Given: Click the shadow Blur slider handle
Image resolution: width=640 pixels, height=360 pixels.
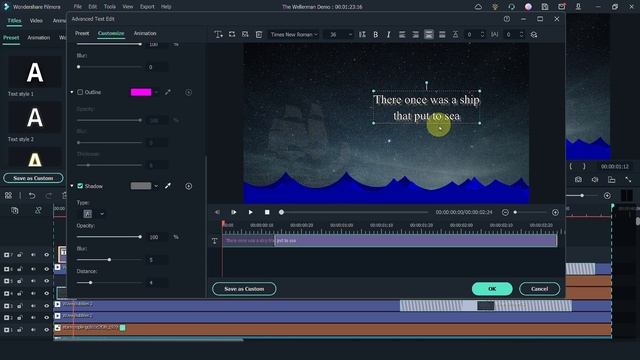Looking at the screenshot, I should [109, 260].
